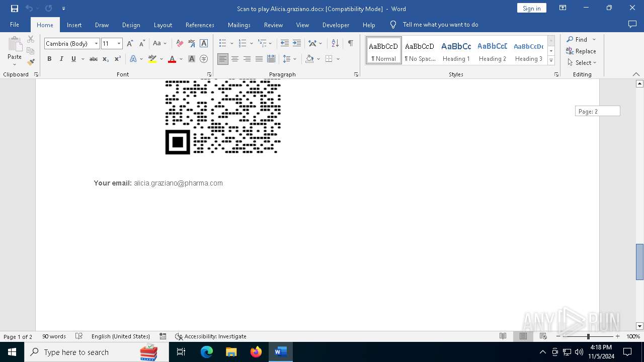The image size is (644, 362).
Task: Click the Save icon in title bar
Action: 15,9
